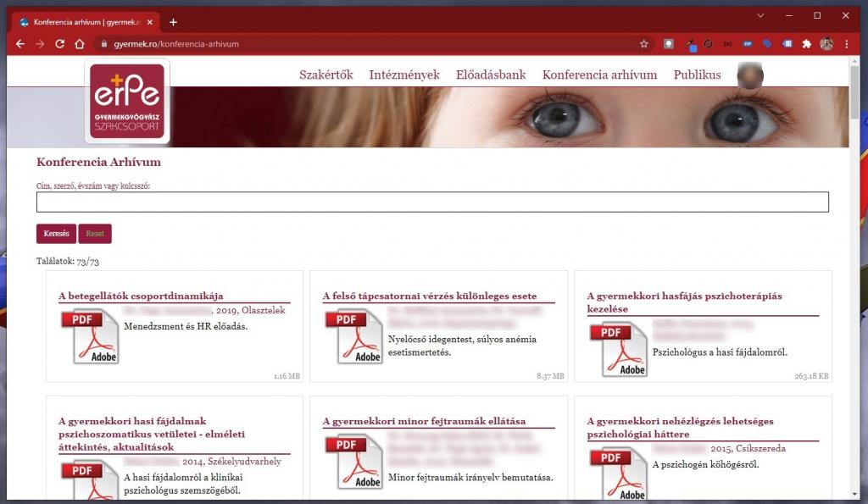The height and width of the screenshot is (504, 868).
Task: Open the Chrome extensions puzzle icon
Action: click(x=807, y=44)
